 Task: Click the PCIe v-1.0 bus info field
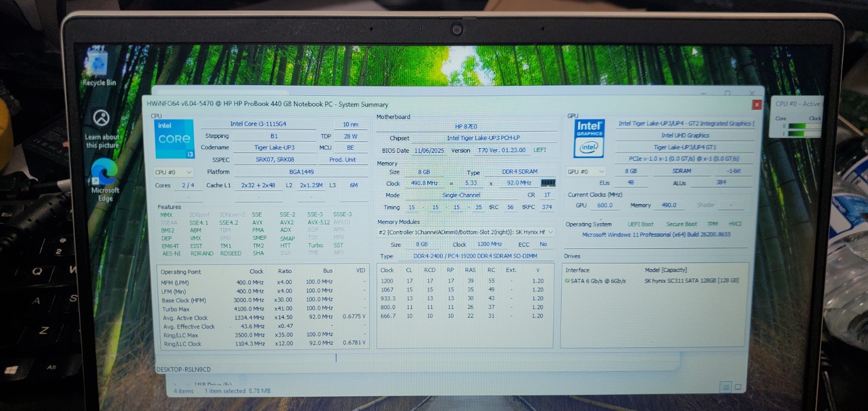point(684,159)
